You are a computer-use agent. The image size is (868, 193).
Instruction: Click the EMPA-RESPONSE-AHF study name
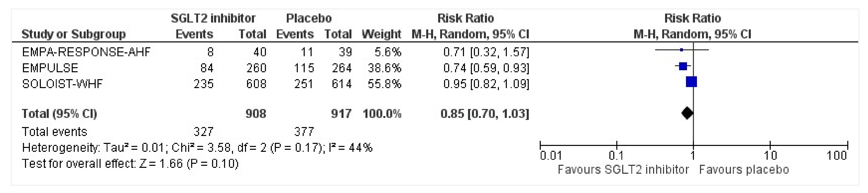click(86, 52)
